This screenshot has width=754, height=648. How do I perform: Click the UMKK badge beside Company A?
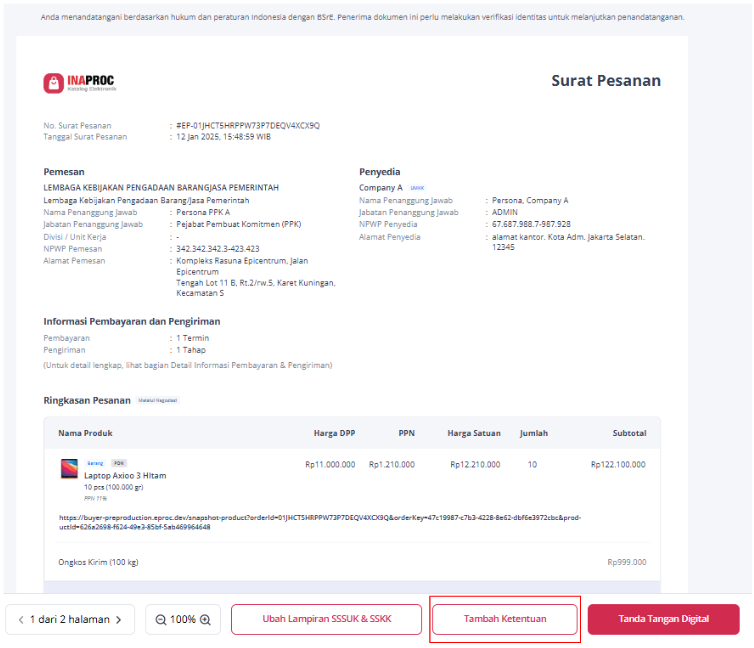tap(417, 188)
